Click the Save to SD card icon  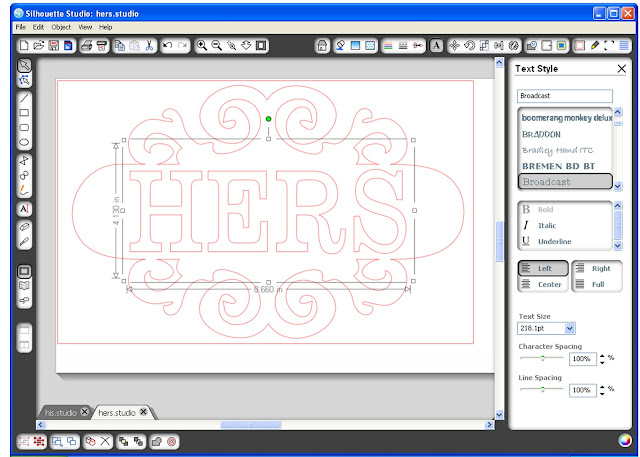tap(67, 45)
